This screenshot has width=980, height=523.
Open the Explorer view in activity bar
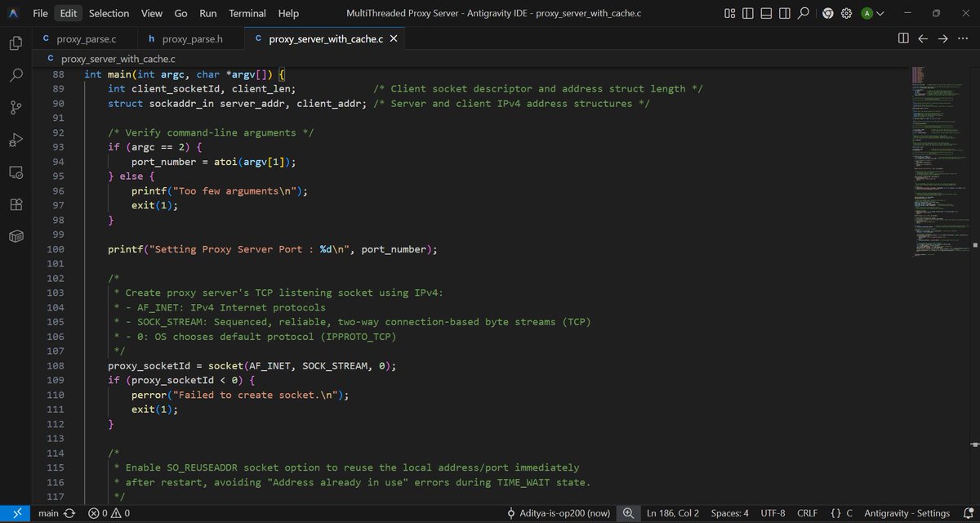pyautogui.click(x=16, y=43)
